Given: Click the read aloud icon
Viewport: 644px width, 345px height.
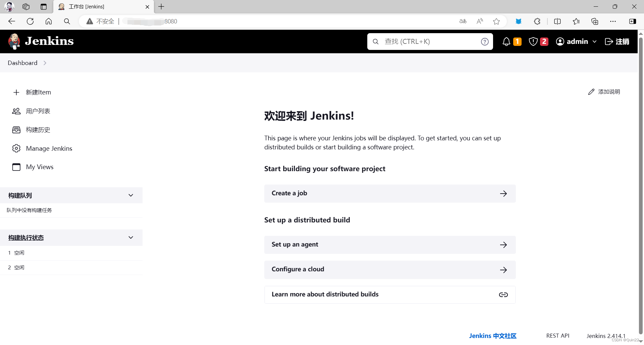Looking at the screenshot, I should click(x=480, y=21).
